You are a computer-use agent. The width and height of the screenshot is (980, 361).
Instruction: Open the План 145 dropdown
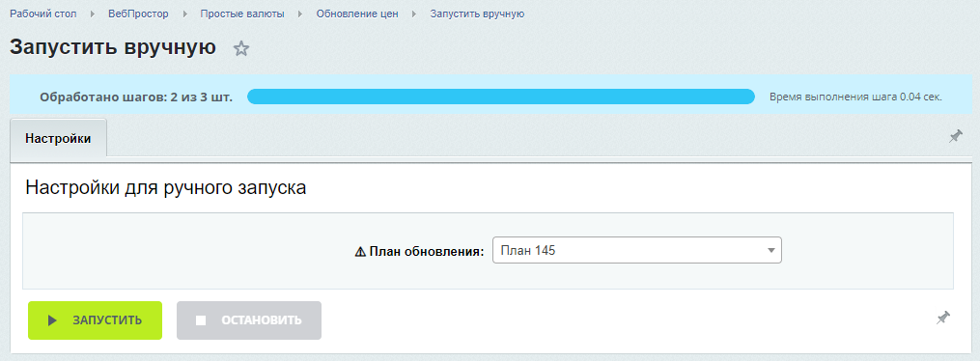[x=637, y=250]
